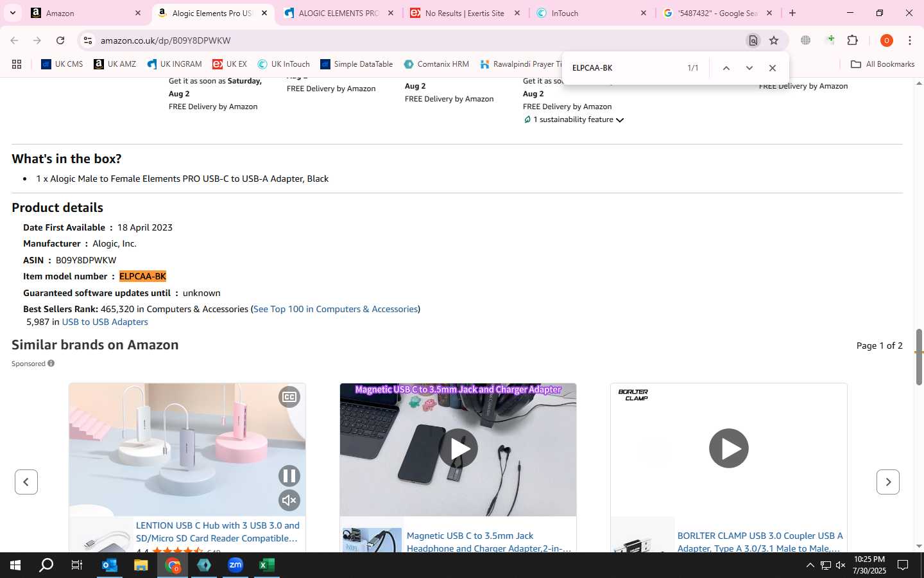Switch to No Results Exertis Site tab
Viewport: 924px width, 578px height.
click(465, 13)
